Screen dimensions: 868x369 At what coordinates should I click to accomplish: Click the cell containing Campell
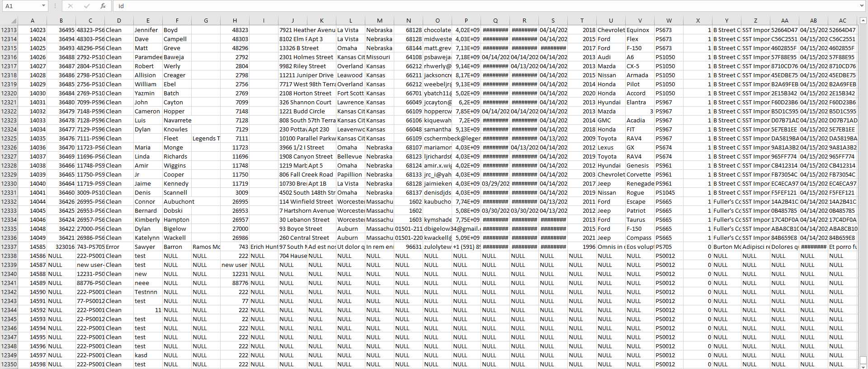point(177,39)
